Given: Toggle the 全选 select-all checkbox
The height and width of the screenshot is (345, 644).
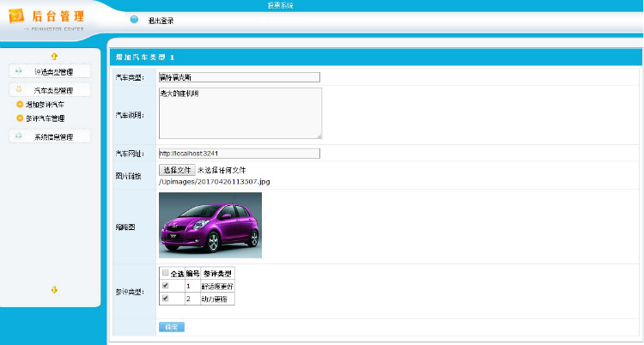Looking at the screenshot, I should point(165,273).
